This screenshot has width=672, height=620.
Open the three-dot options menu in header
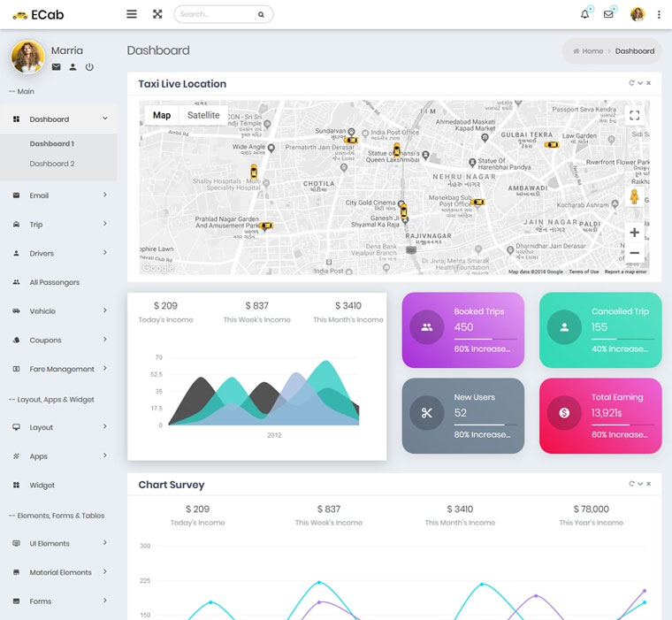pyautogui.click(x=659, y=15)
